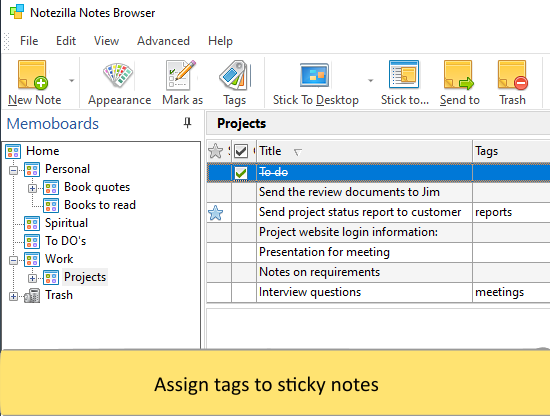Click the Notezilla app icon in title bar
The width and height of the screenshot is (550, 416).
click(17, 12)
